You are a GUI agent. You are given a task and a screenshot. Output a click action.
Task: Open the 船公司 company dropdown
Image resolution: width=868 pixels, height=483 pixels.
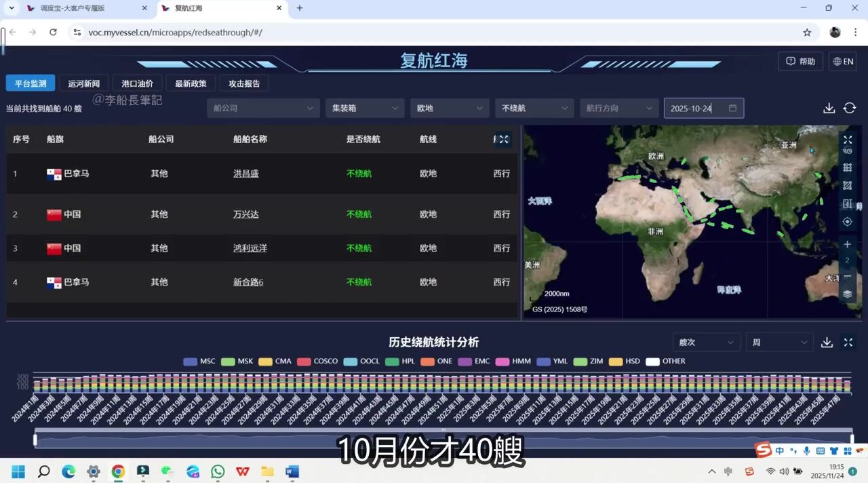coord(263,109)
